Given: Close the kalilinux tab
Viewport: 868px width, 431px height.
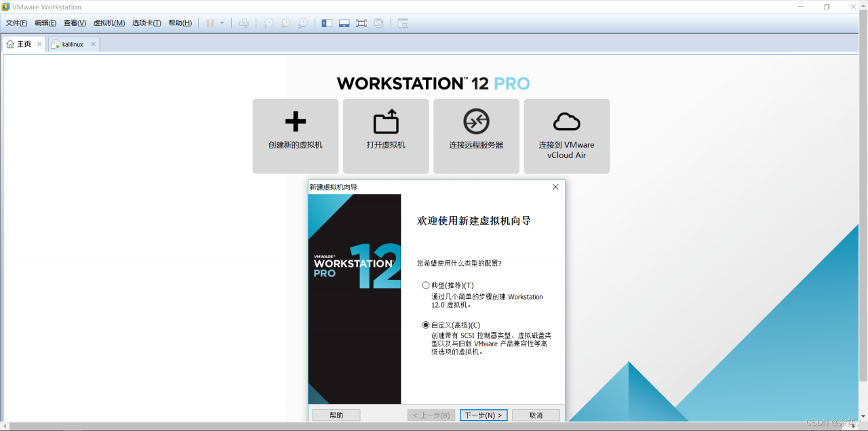Looking at the screenshot, I should click(93, 44).
